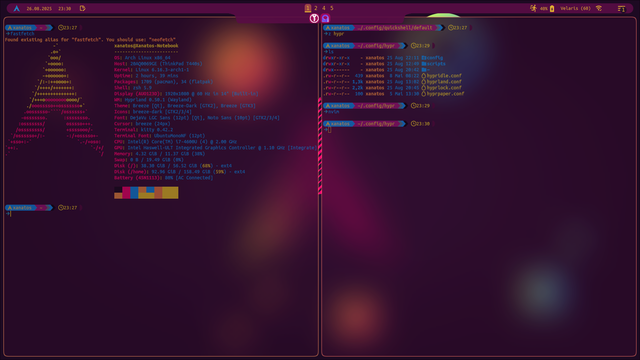Click the xanatos segment of left bottom prompt

[22, 208]
